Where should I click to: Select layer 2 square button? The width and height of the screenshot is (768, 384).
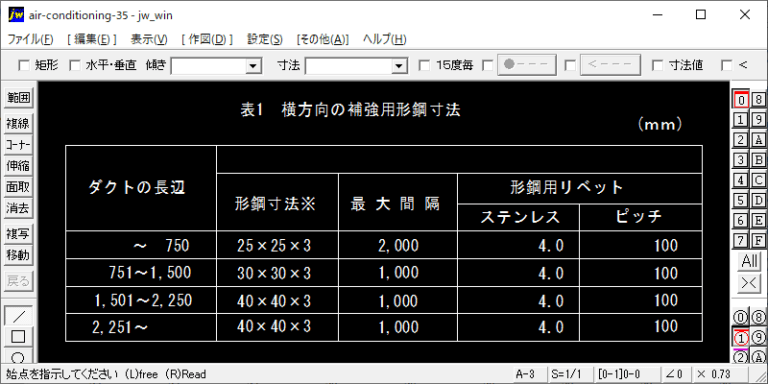coord(741,140)
